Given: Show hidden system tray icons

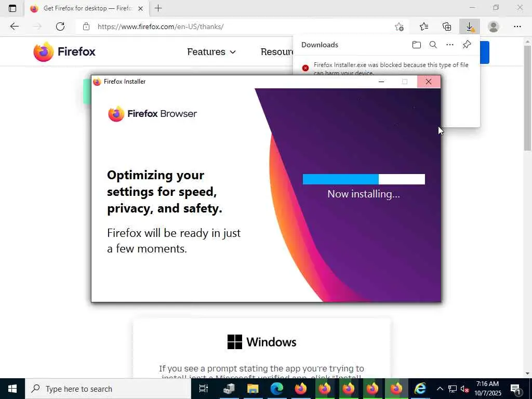Looking at the screenshot, I should tap(440, 389).
